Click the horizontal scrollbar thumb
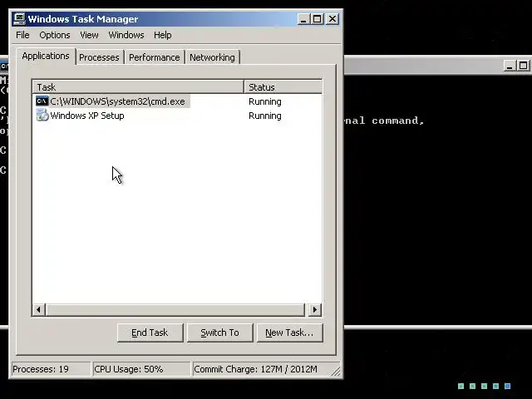The width and height of the screenshot is (532, 399). point(175,309)
